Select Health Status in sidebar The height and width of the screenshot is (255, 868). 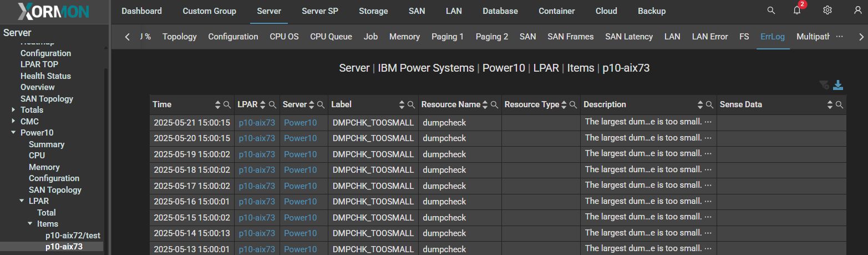click(45, 76)
